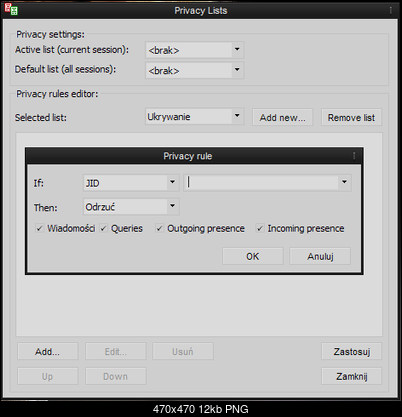Open the Then action dropdown showing Odrzuć
402x417 pixels.
(131, 207)
